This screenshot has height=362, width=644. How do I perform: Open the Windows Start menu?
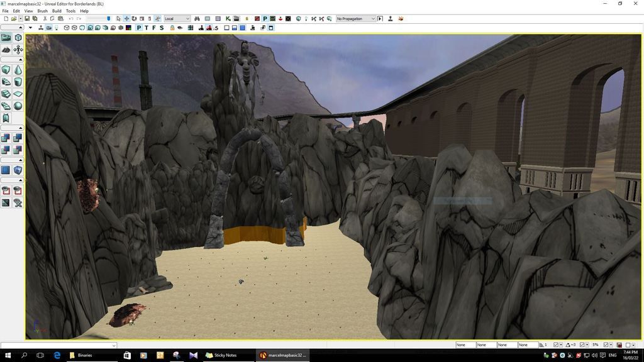click(8, 356)
